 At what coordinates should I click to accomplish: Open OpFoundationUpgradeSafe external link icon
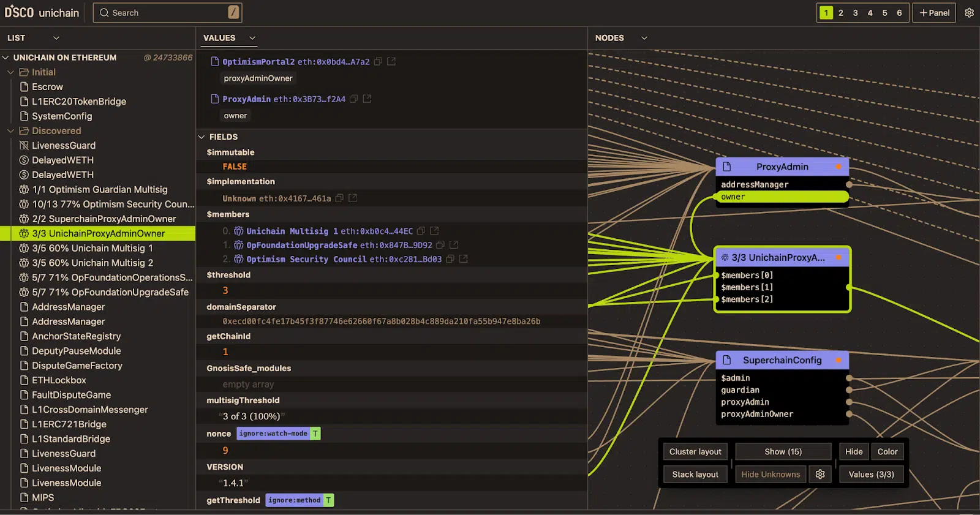(x=453, y=245)
